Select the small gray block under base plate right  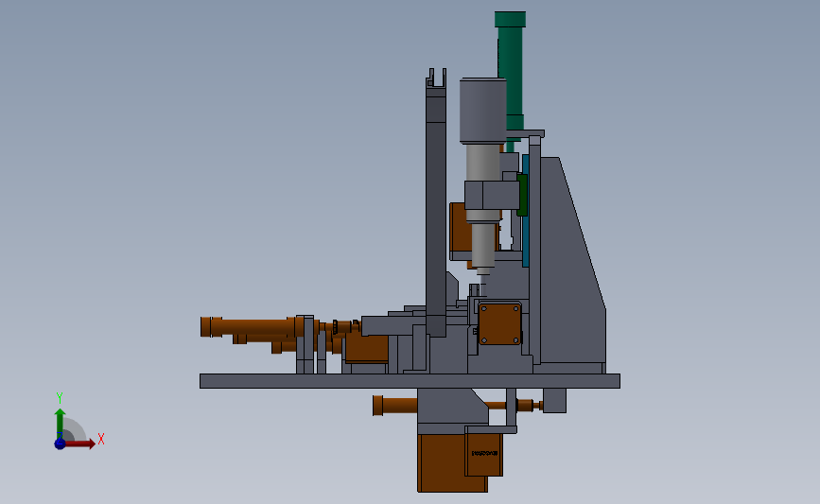pyautogui.click(x=554, y=401)
